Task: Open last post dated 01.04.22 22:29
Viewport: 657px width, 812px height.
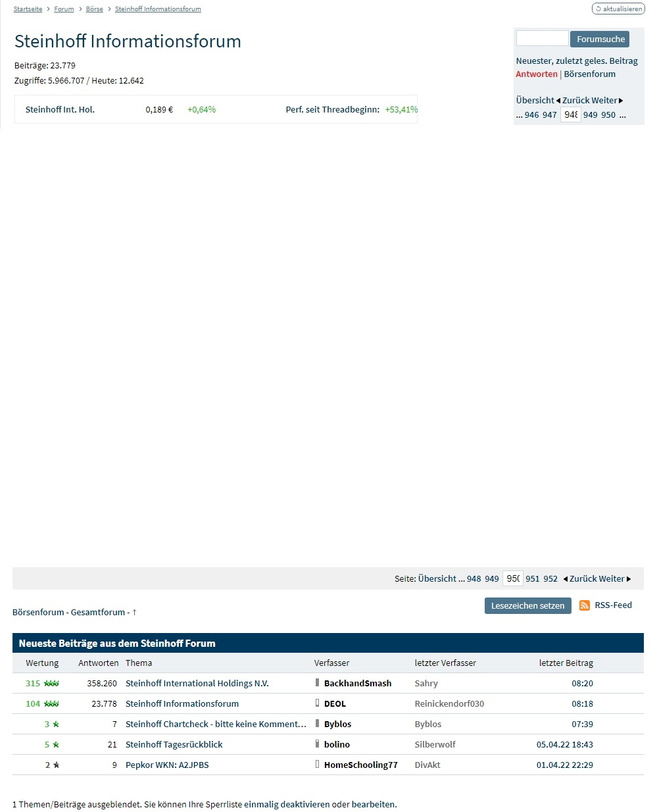Action: 565,765
